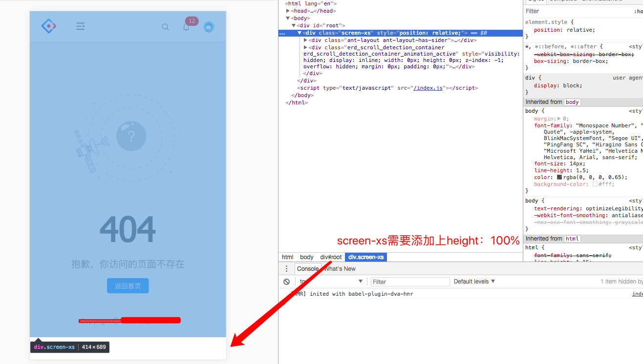
Task: Expand the ant-layout ant-layout-has-sider div
Action: point(305,40)
